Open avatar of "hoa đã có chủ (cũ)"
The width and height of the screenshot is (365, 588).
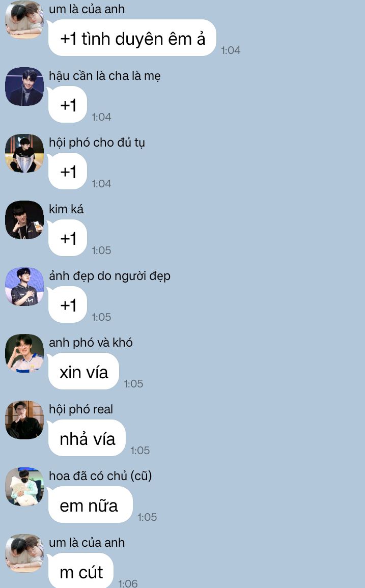(24, 487)
